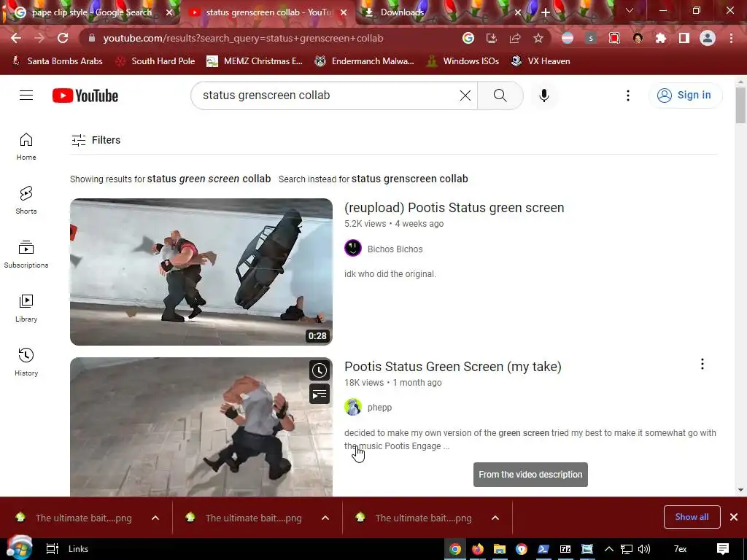Go back to the previous page
This screenshot has height=560, width=747.
point(16,38)
